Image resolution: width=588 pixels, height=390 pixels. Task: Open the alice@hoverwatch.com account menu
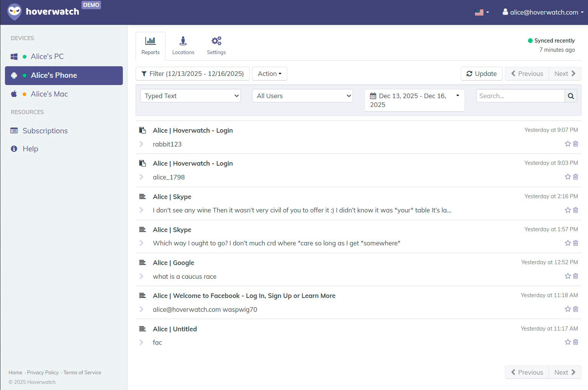[542, 12]
